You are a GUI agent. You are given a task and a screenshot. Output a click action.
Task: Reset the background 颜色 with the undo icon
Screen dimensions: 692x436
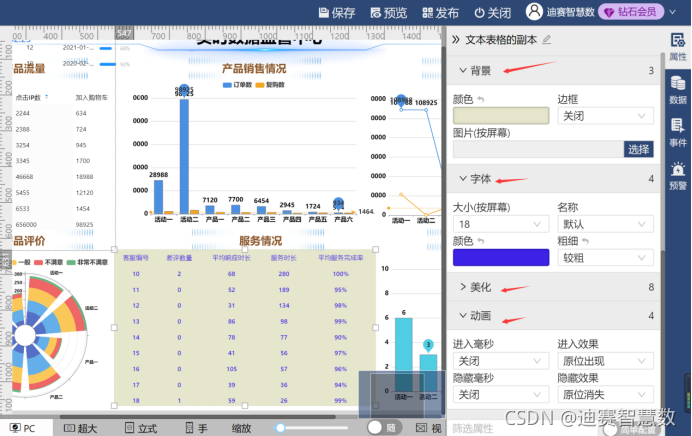(481, 100)
